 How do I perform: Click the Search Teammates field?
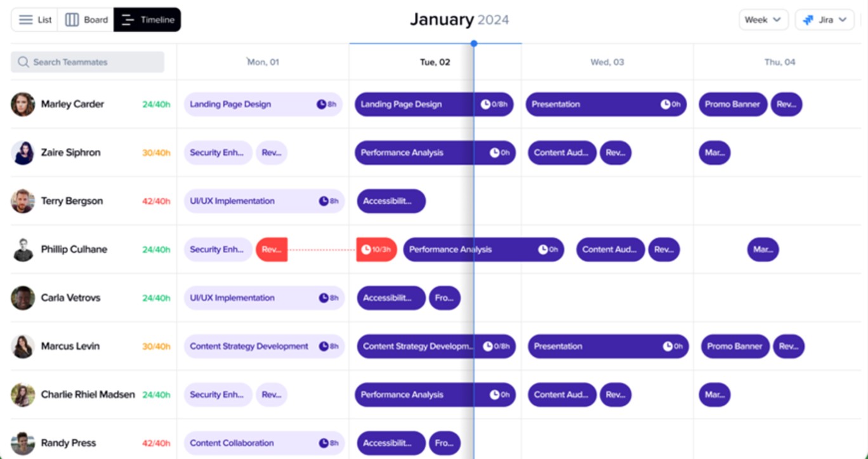pyautogui.click(x=88, y=62)
